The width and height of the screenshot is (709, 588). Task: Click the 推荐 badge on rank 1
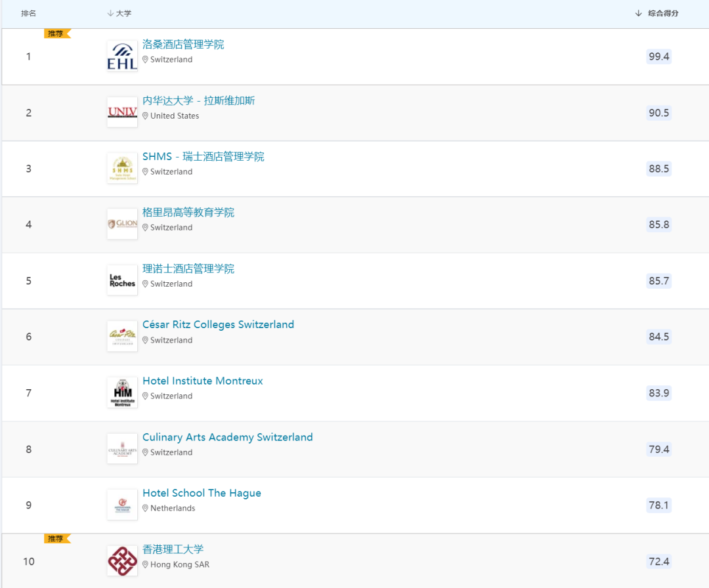click(56, 33)
